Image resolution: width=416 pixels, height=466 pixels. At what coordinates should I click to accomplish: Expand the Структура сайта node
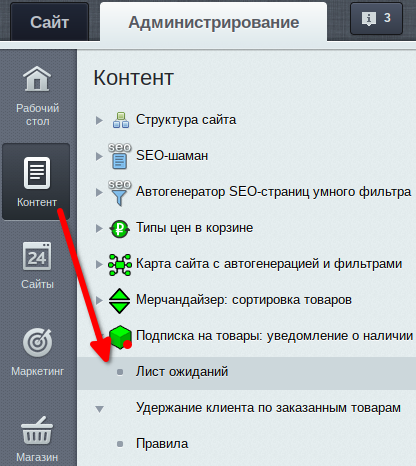pyautogui.click(x=99, y=120)
